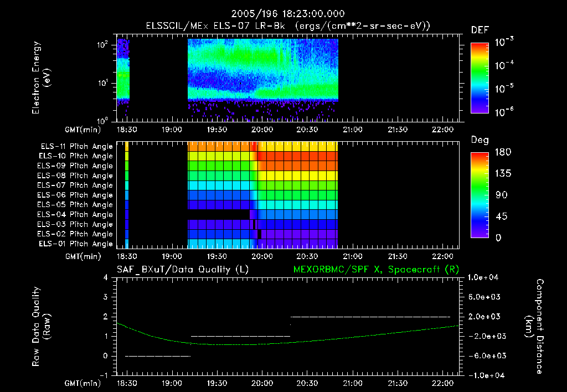This screenshot has height=392, width=567.
Task: Click the white data quality segment at level 0
Action: point(158,356)
